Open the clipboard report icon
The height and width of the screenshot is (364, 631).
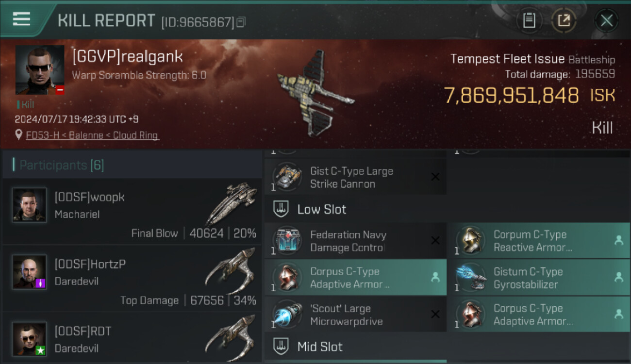529,20
